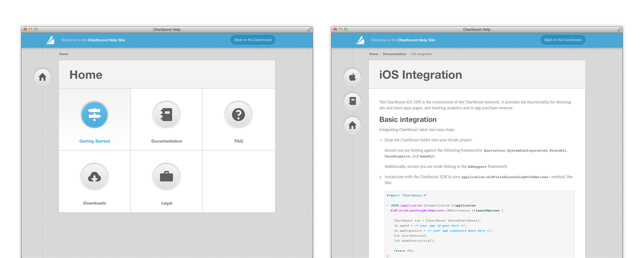Follow the Legal text label

167,203
